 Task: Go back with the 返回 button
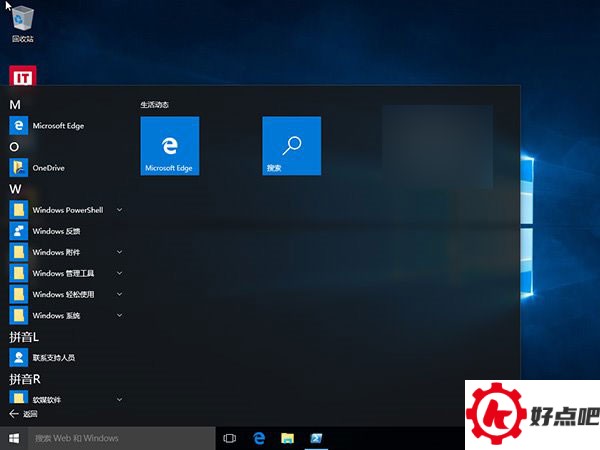pos(23,414)
